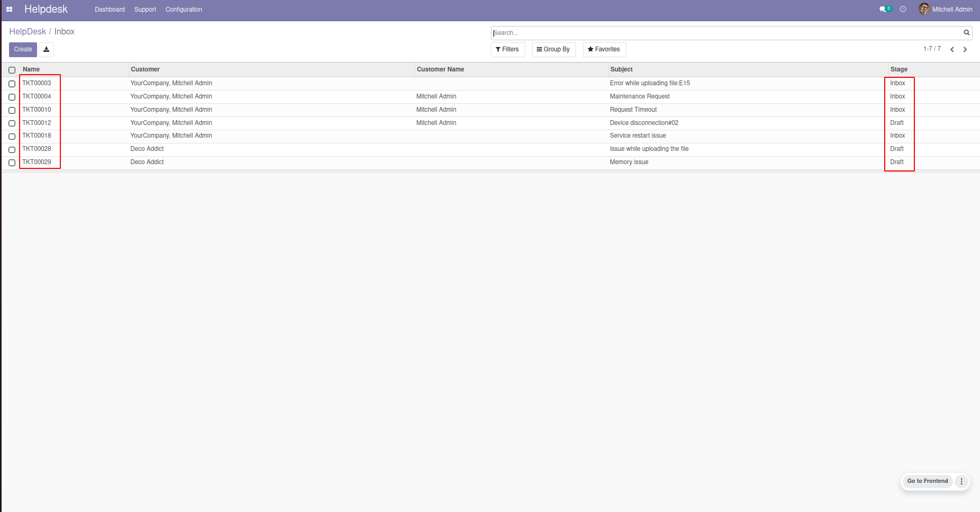Check the box for ticket TKT00029
Screen dimensions: 980x512
(x=12, y=163)
